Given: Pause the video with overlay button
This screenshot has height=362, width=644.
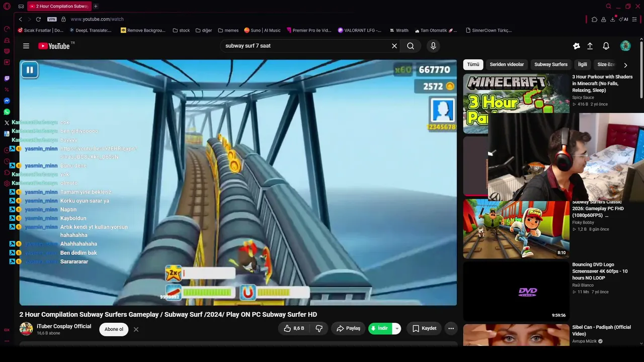Looking at the screenshot, I should [30, 70].
